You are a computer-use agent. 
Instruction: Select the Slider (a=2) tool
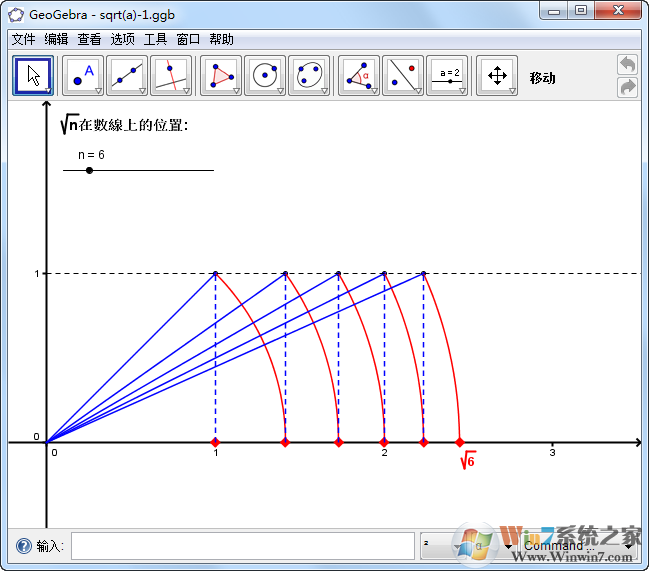click(447, 76)
